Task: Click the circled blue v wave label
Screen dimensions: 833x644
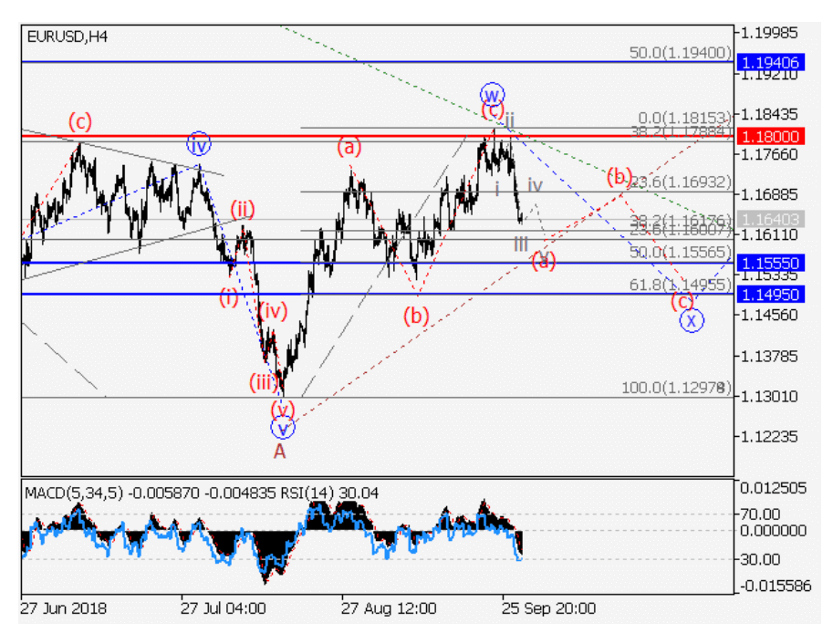Action: tap(283, 427)
